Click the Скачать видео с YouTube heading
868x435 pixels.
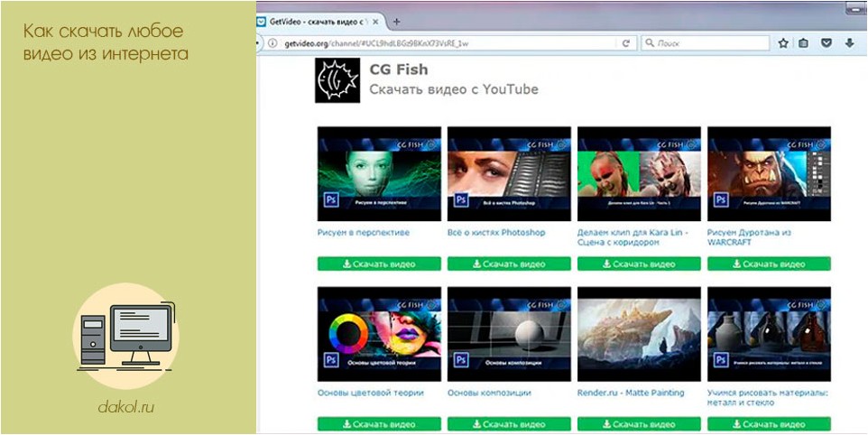tap(453, 89)
